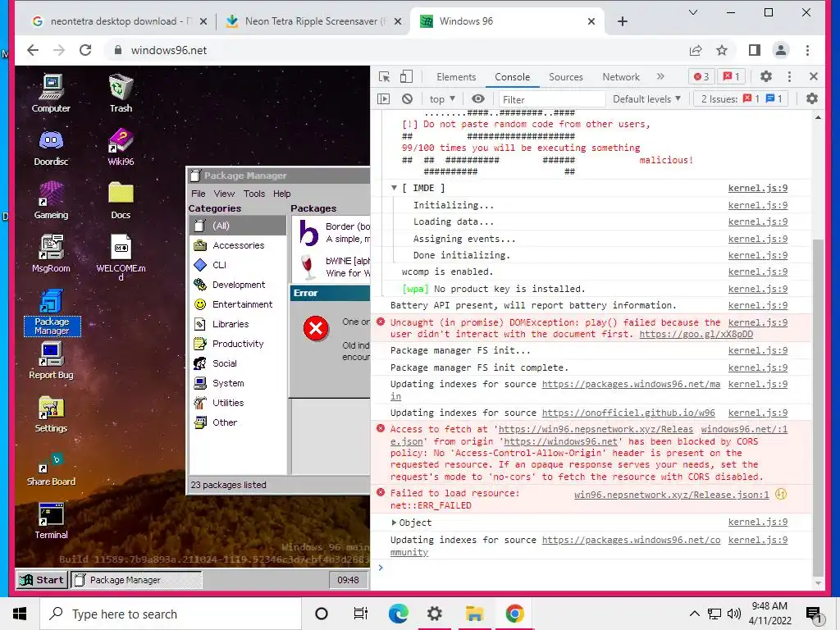Screen dimensions: 840x630
Task: Open the Package Manager File menu
Action: pos(199,194)
